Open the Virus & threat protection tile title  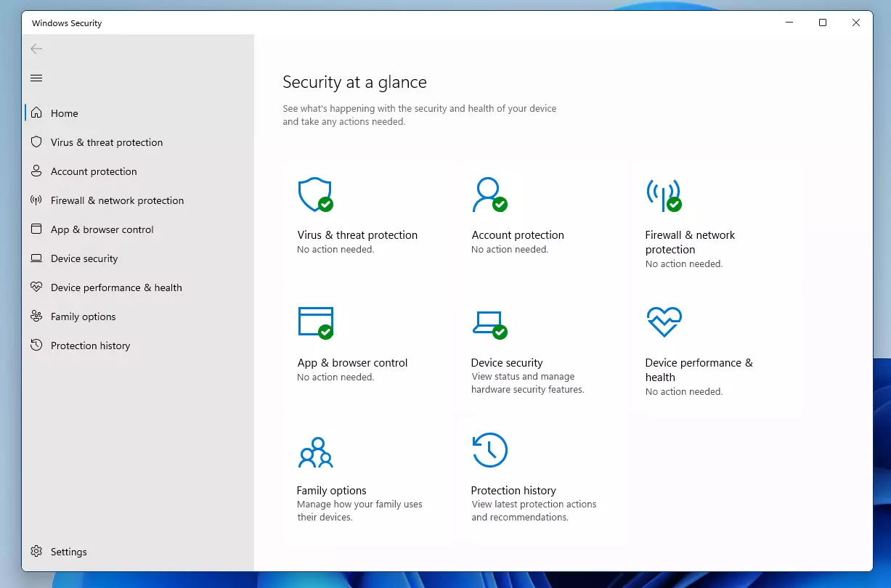point(357,235)
